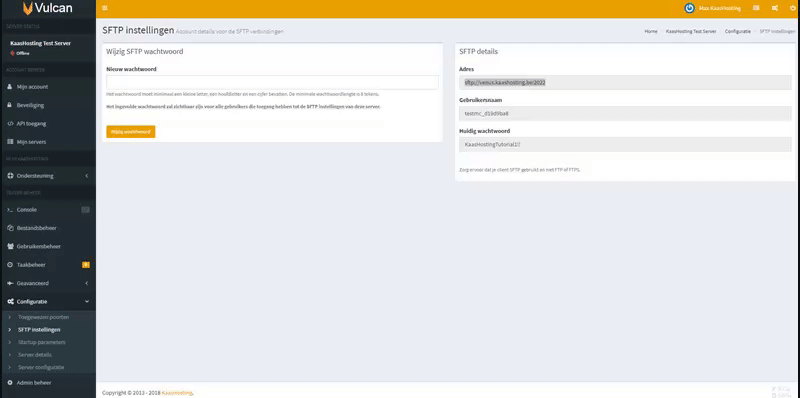800x398 pixels.
Task: Collapse the Configuratie submenu arrow
Action: [87, 302]
